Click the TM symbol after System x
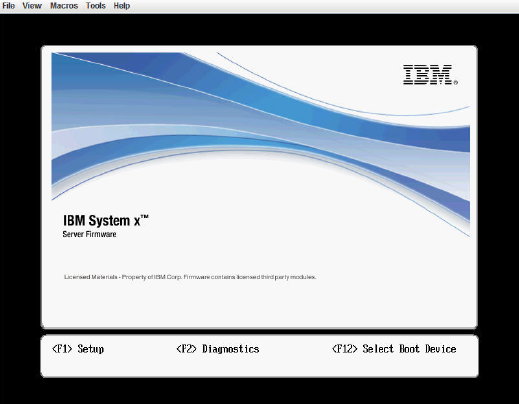The height and width of the screenshot is (404, 519). pyautogui.click(x=144, y=217)
